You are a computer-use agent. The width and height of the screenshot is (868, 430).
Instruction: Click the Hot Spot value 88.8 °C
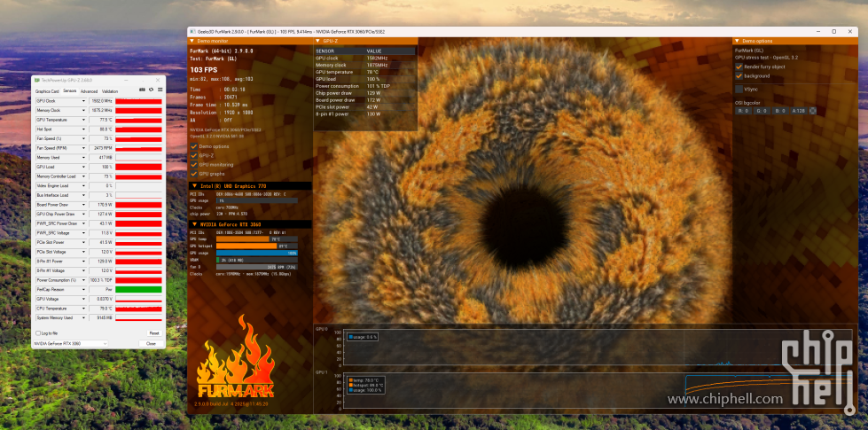[x=101, y=129]
